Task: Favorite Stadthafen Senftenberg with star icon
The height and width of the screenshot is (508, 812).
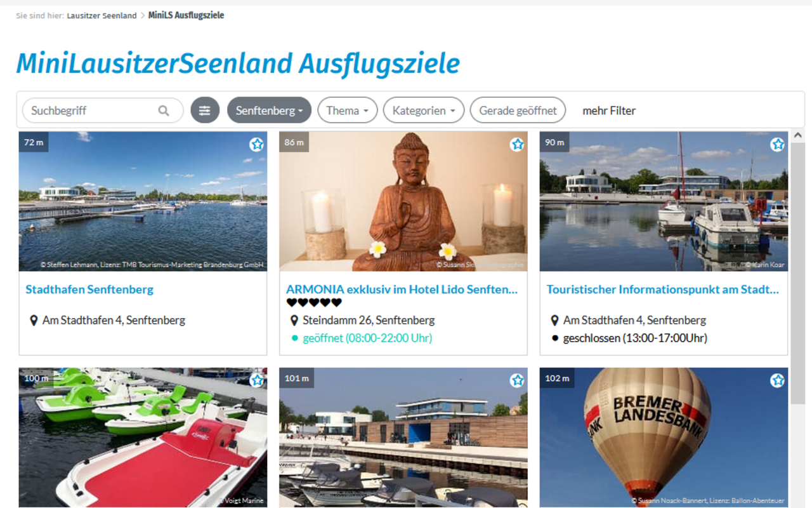Action: point(256,145)
